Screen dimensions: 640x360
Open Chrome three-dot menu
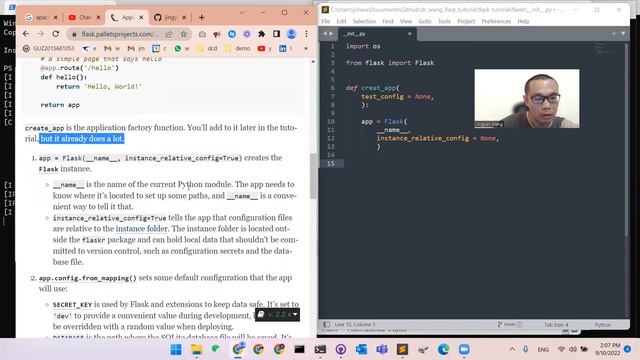click(306, 34)
